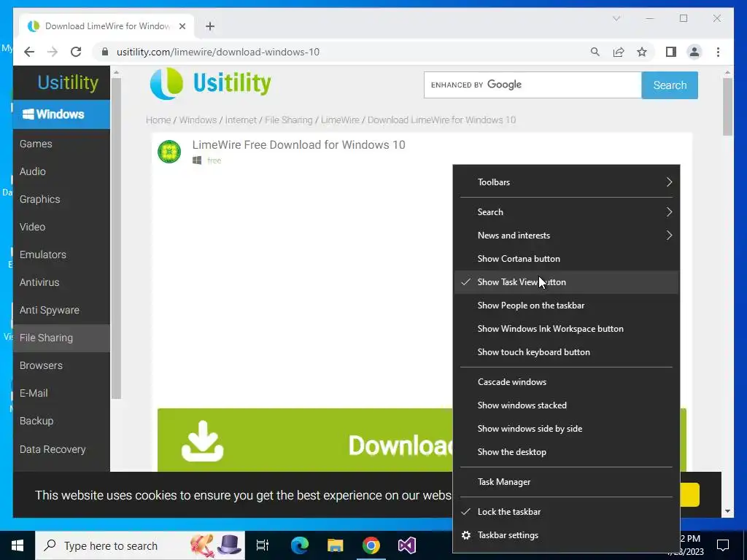The width and height of the screenshot is (747, 560).
Task: Click the address bar URL
Action: (217, 52)
